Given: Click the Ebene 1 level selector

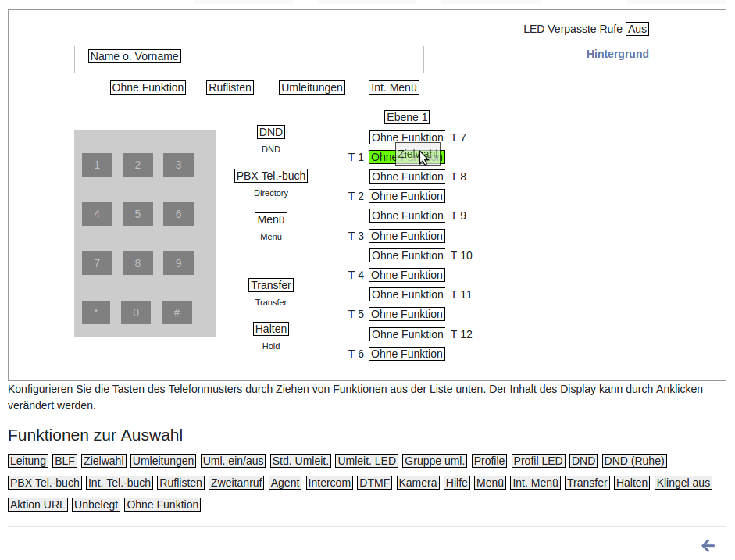Looking at the screenshot, I should click(407, 117).
